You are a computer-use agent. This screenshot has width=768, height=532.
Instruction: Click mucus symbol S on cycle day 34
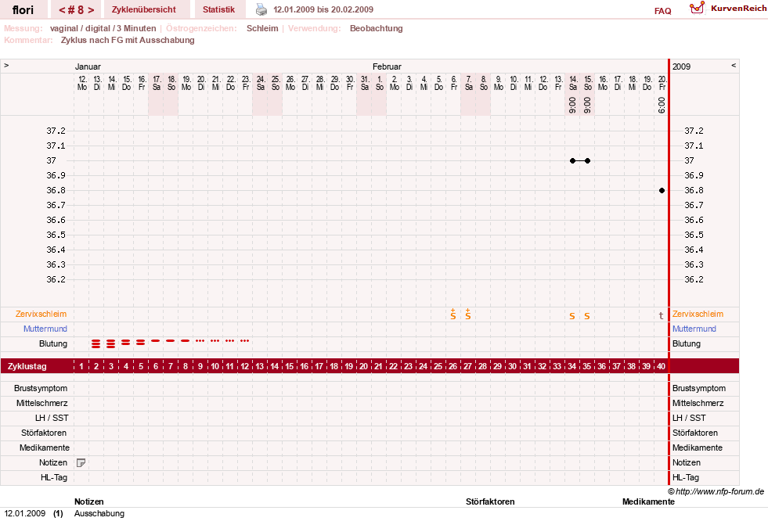tap(572, 316)
